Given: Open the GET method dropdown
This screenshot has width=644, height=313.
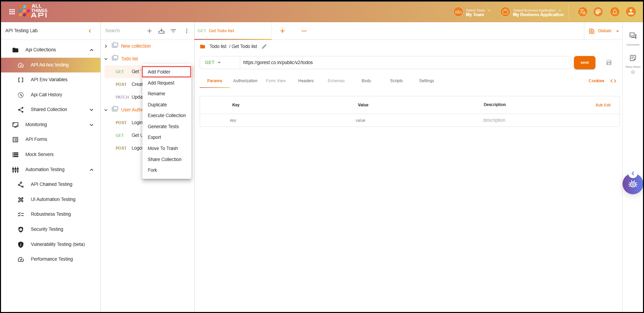Looking at the screenshot, I should click(x=213, y=63).
